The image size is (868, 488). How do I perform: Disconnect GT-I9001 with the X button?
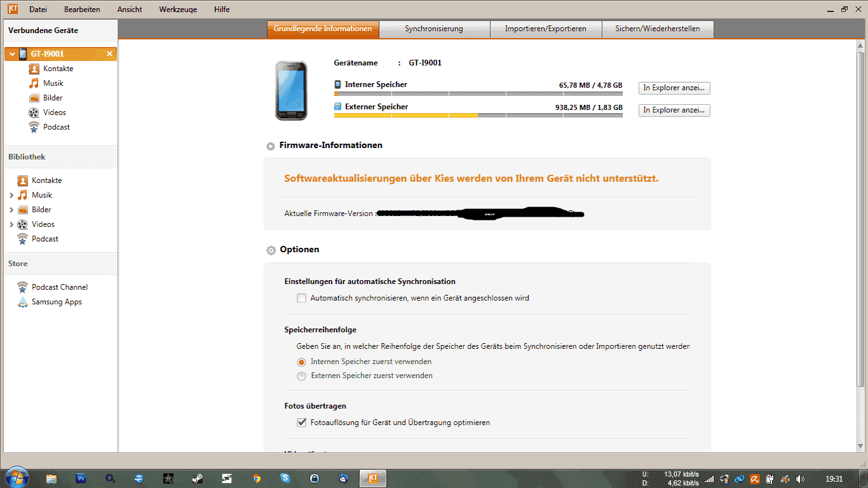(x=109, y=54)
